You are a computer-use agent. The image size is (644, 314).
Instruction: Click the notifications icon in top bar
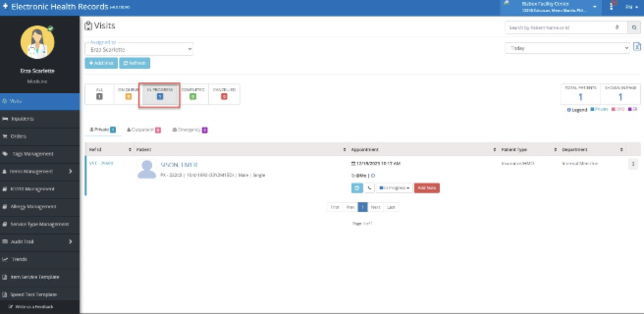612,6
